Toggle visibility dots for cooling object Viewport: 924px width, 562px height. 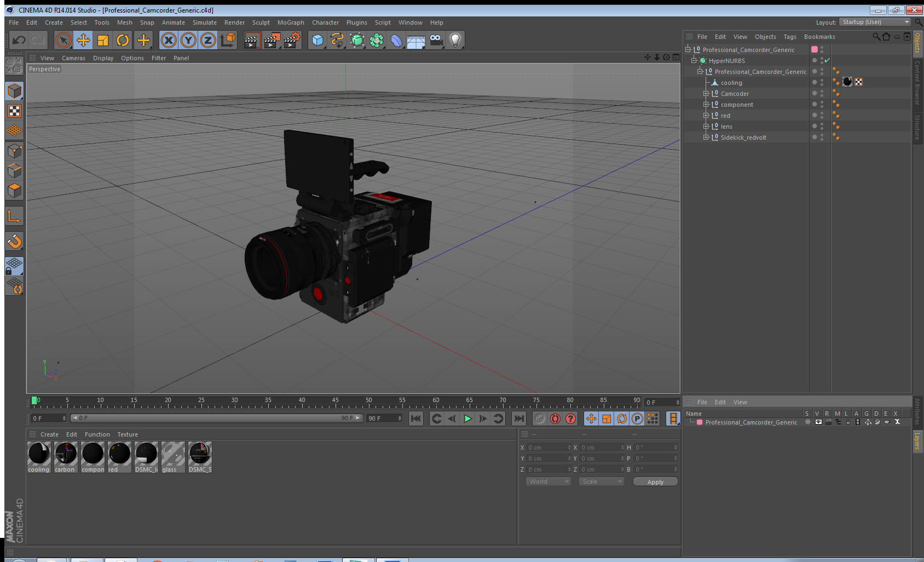[822, 82]
